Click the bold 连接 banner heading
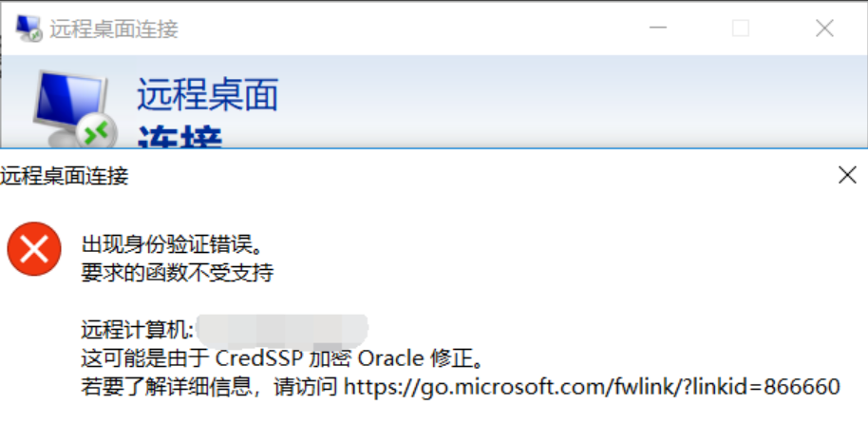The width and height of the screenshot is (868, 425). click(179, 138)
